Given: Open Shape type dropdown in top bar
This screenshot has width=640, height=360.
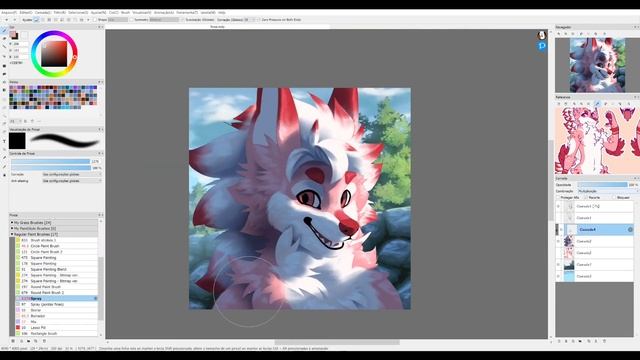Looking at the screenshot, I should point(118,20).
